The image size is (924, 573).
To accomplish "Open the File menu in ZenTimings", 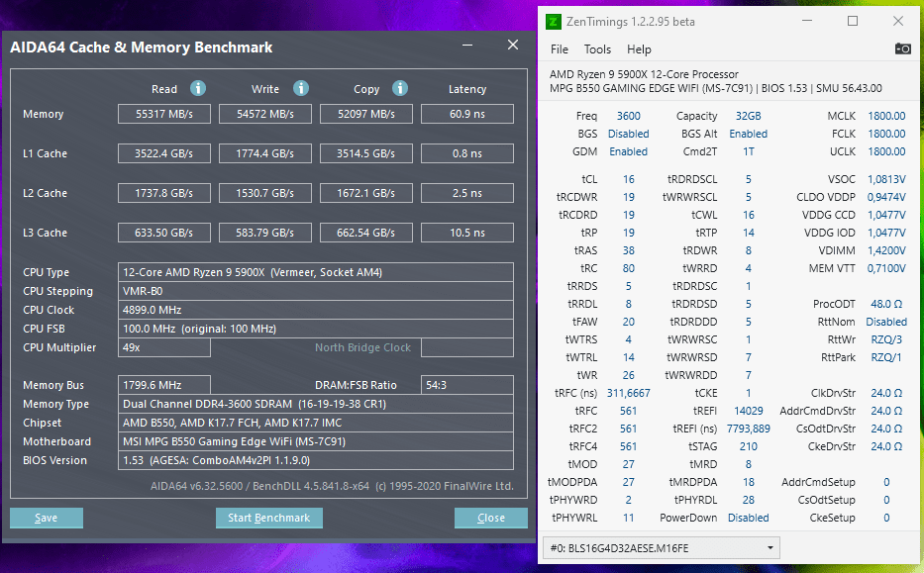I will click(560, 49).
